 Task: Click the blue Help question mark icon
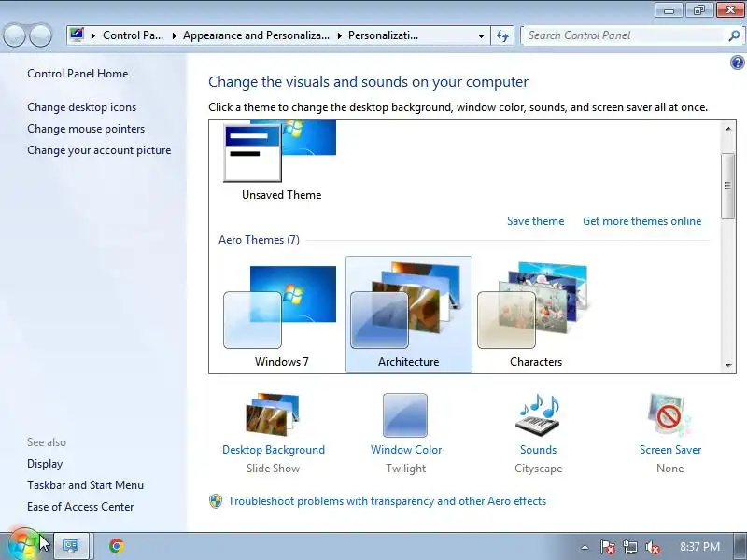pyautogui.click(x=737, y=63)
